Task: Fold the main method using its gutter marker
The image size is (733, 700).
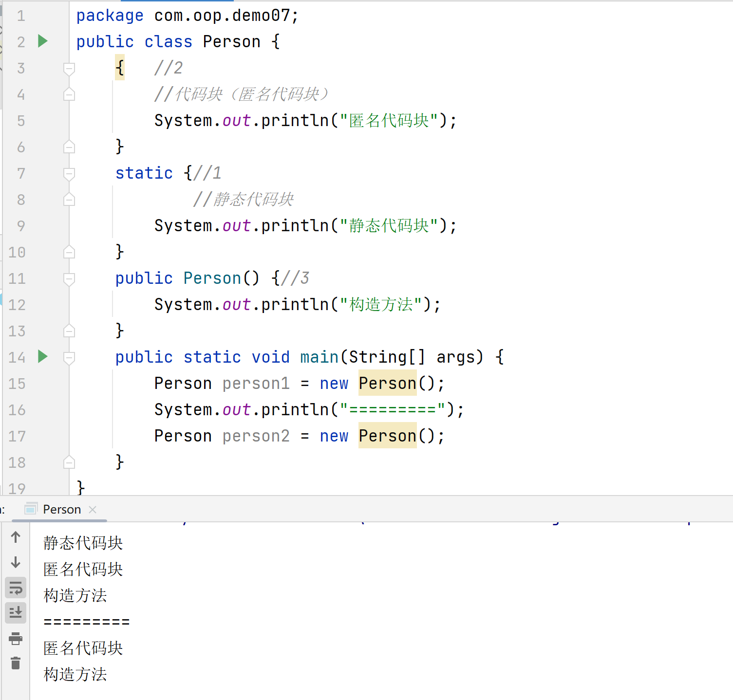Action: pos(69,358)
